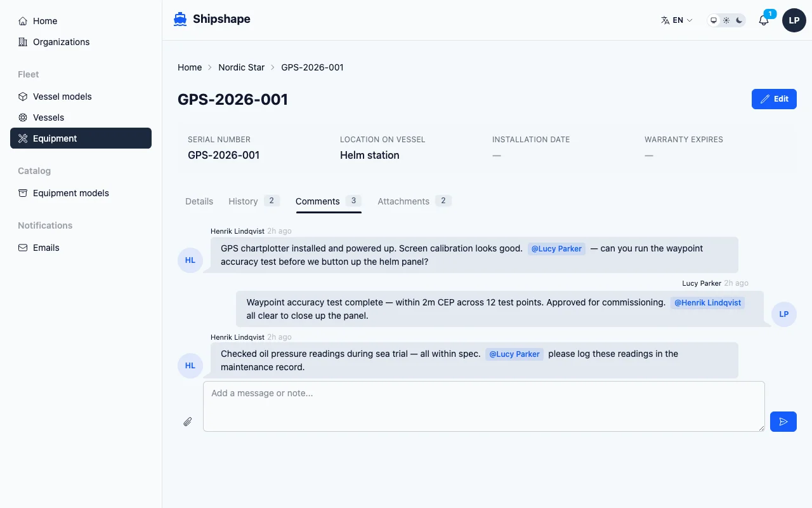Click the Edit button
Screen dimensions: 812x508
coord(774,99)
